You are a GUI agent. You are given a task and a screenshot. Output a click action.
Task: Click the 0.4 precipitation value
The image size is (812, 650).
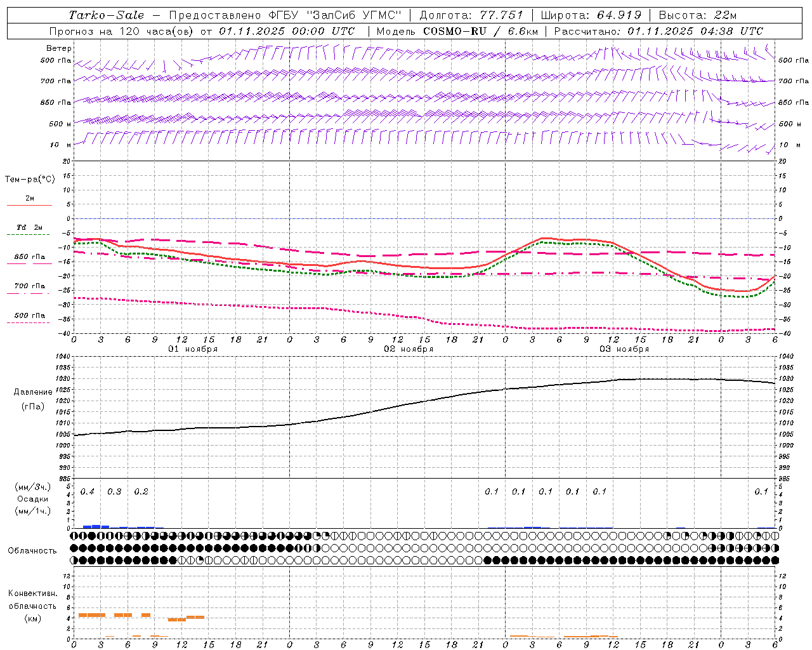pos(88,492)
